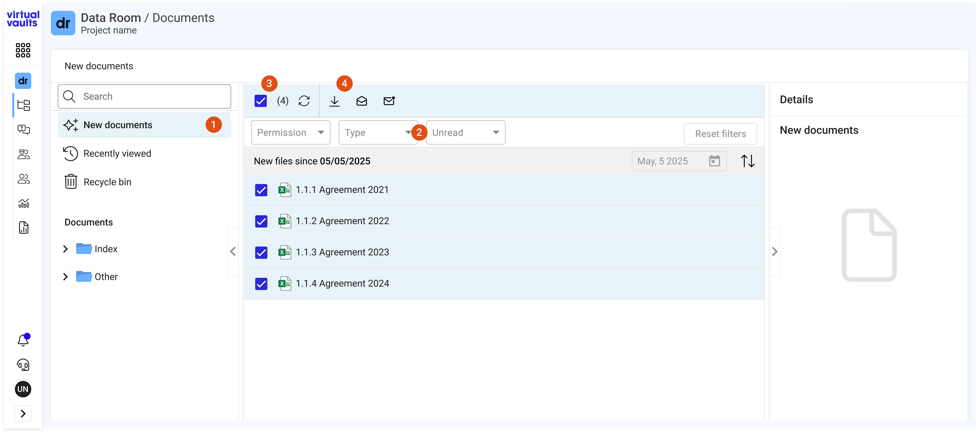Viewport: 980px width, 434px height.
Task: Expand the Other folder
Action: pos(65,277)
